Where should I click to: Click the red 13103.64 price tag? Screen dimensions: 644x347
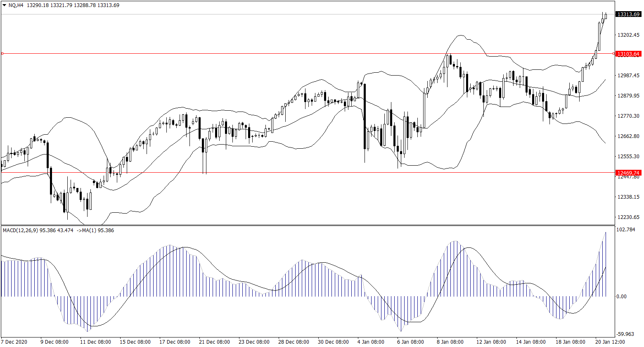[628, 54]
